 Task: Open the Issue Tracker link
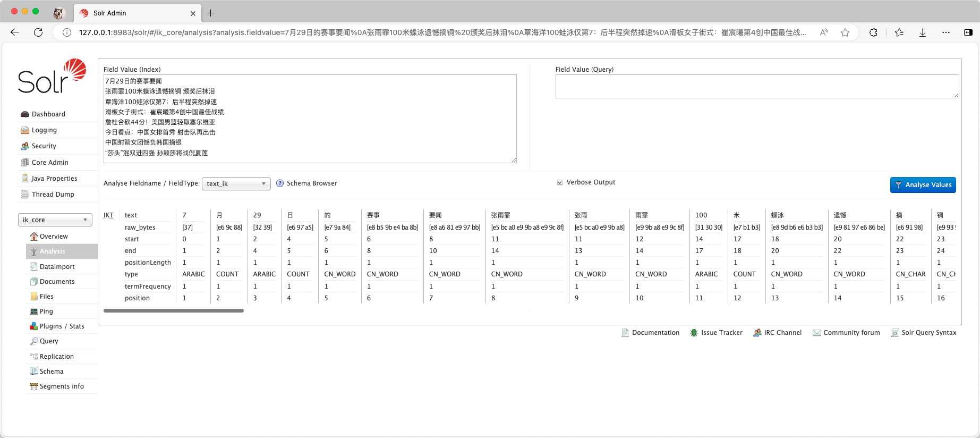[x=722, y=333]
